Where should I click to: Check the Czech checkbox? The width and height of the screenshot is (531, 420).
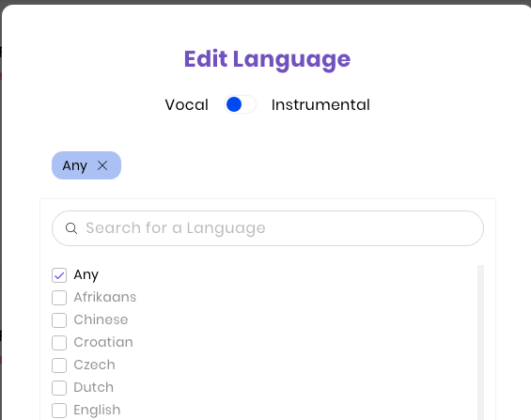[59, 366]
